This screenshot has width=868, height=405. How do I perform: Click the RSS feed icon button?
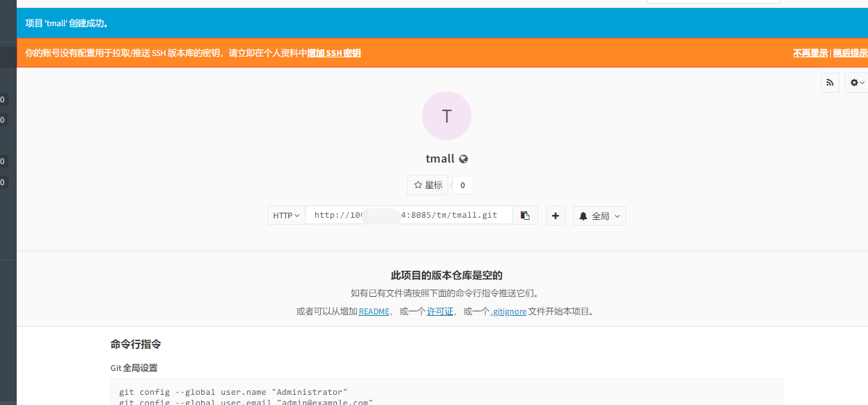pyautogui.click(x=830, y=83)
